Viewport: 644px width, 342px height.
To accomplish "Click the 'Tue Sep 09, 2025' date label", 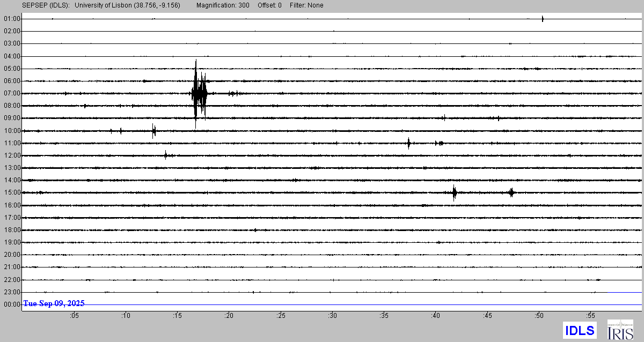I will coord(54,303).
